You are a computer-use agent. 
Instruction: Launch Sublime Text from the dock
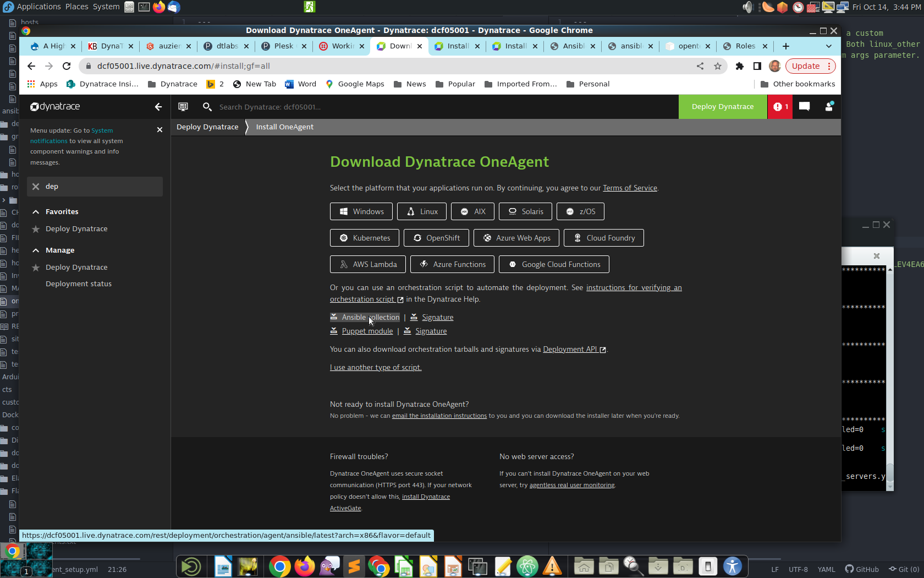point(354,566)
